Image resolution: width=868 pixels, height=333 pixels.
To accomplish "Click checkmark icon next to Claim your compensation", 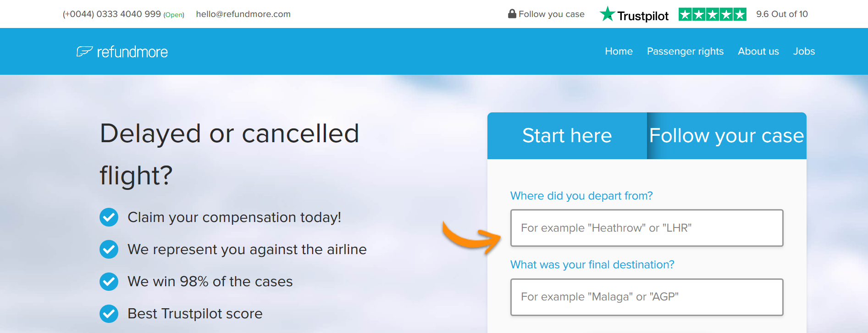I will pyautogui.click(x=109, y=217).
